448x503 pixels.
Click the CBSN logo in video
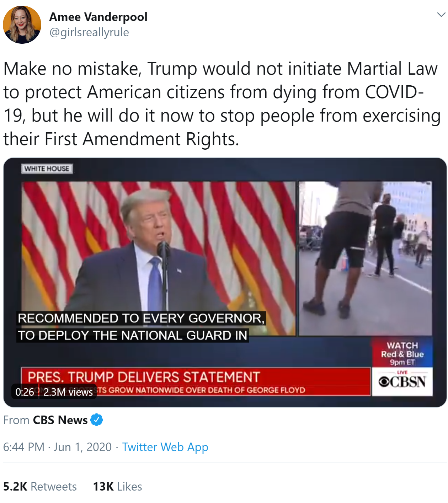[x=402, y=382]
